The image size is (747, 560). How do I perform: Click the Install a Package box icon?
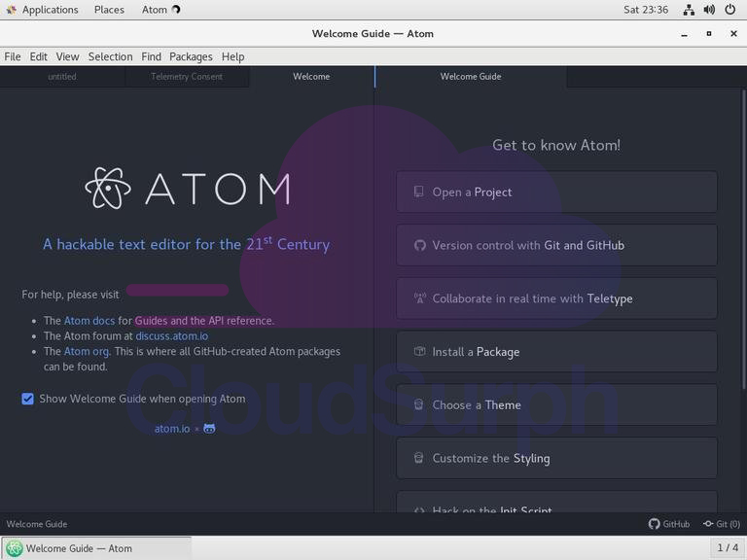(x=419, y=351)
